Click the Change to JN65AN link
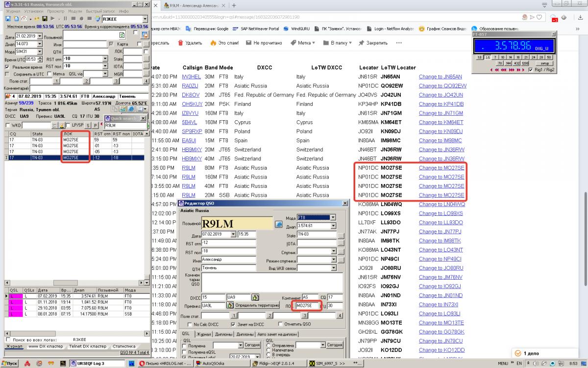588x368 pixels. [x=440, y=77]
